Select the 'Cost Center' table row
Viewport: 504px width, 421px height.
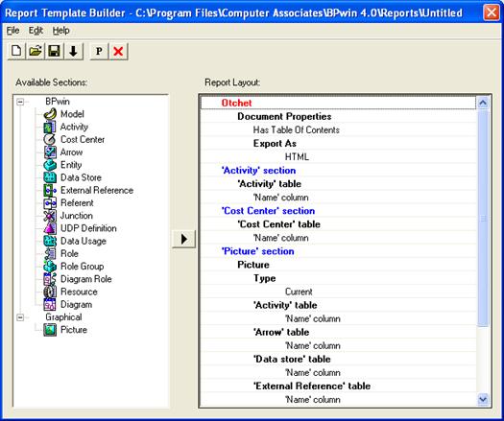(x=338, y=224)
